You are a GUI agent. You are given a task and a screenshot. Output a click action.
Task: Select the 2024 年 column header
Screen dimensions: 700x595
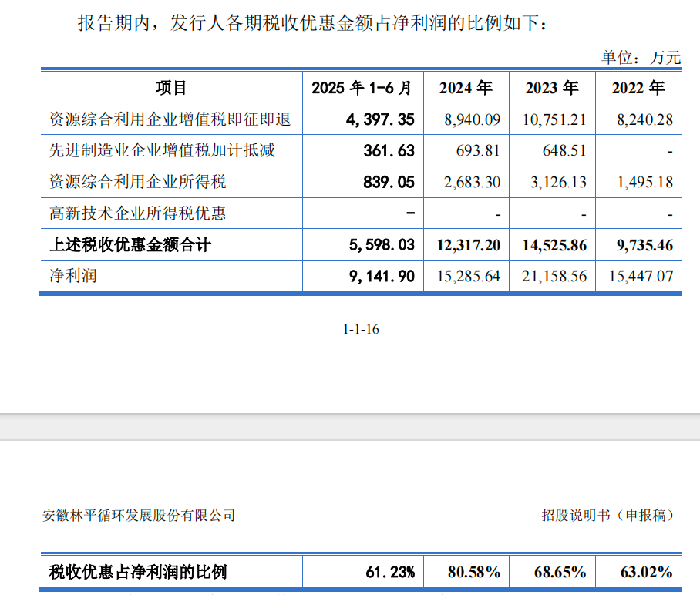(x=466, y=88)
